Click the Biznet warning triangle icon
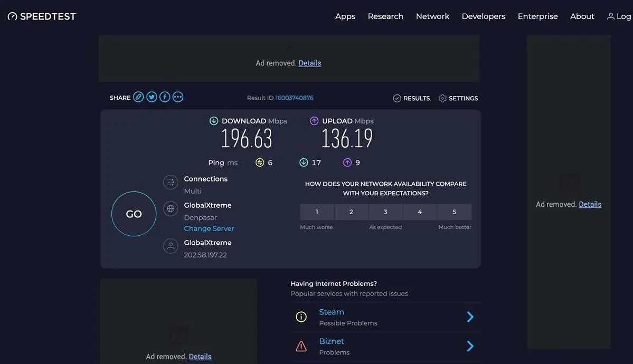This screenshot has height=364, width=633. click(301, 346)
